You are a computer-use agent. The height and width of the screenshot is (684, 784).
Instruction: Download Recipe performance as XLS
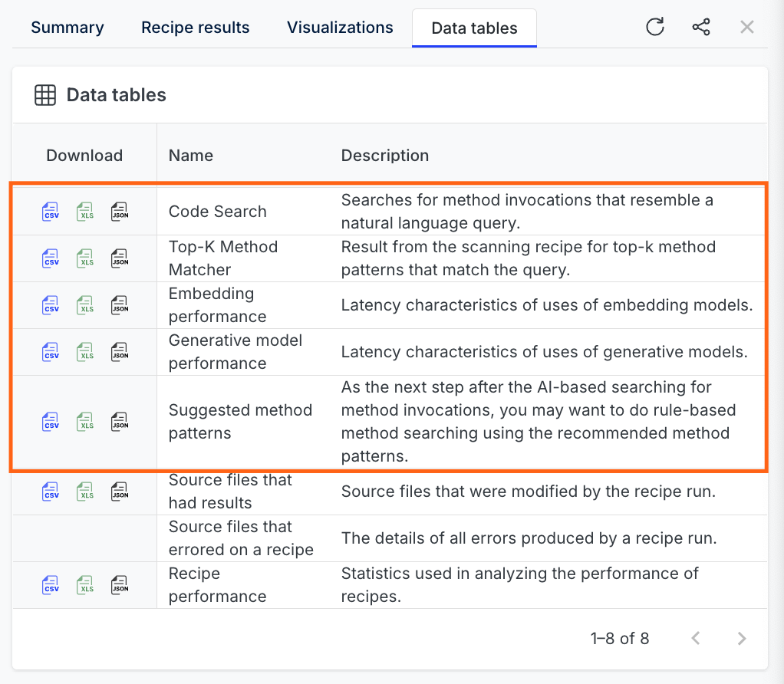point(85,585)
